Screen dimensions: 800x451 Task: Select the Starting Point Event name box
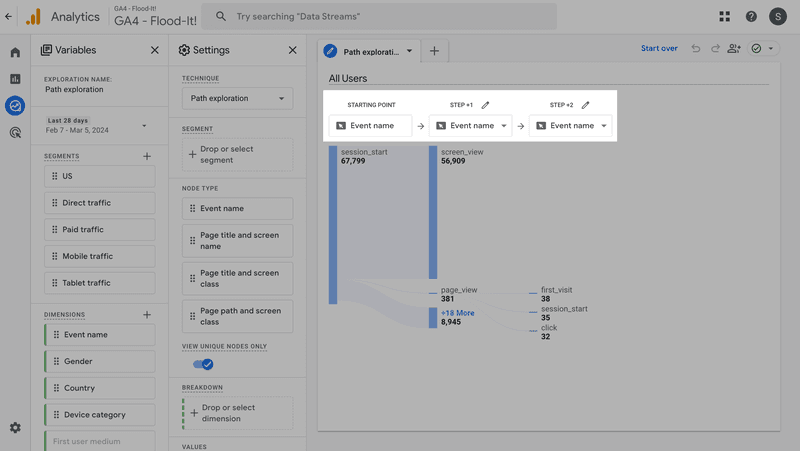370,126
